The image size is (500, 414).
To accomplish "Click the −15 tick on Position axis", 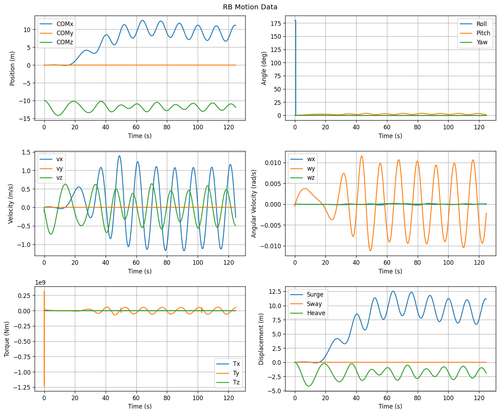I will point(25,118).
